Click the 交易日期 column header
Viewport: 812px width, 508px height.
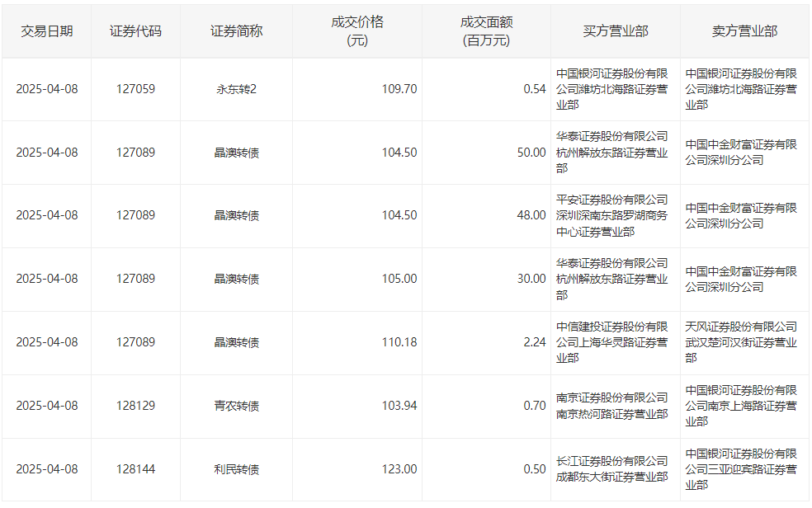[47, 31]
